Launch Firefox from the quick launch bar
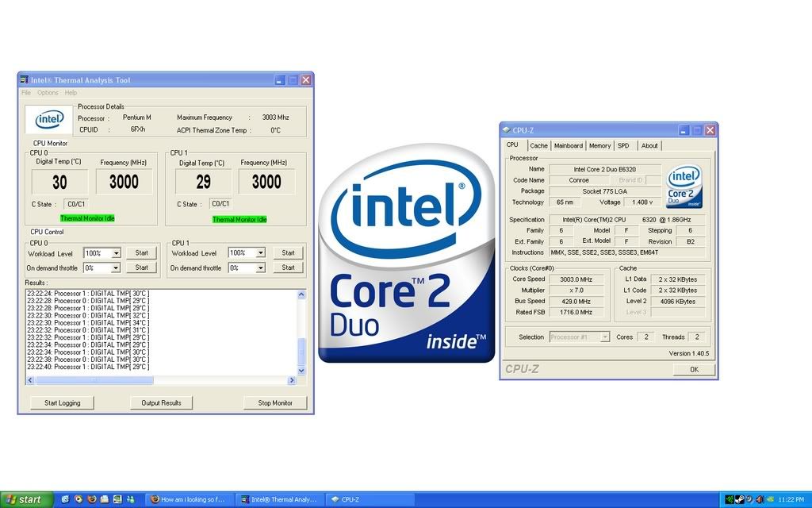812x508 pixels. pos(92,499)
